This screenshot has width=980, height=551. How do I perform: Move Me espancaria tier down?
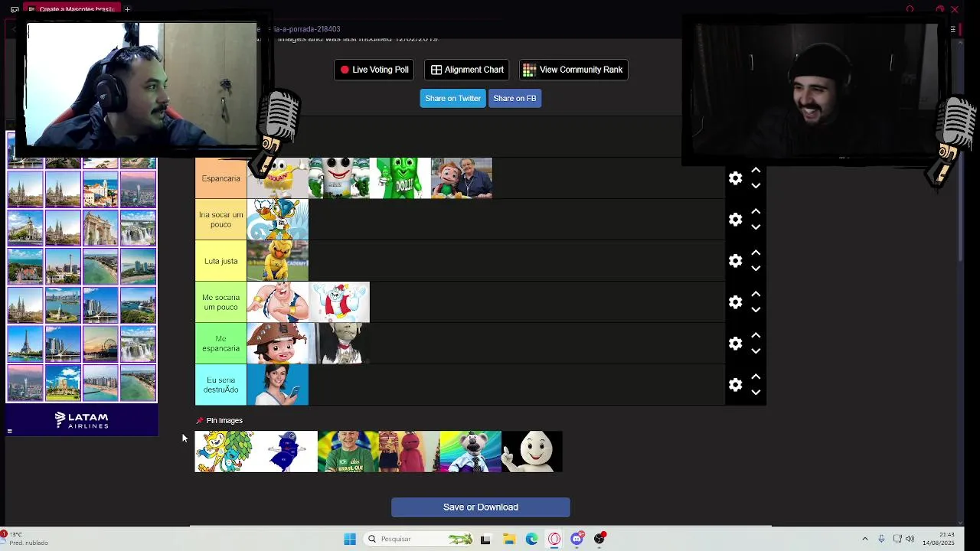[x=756, y=351]
